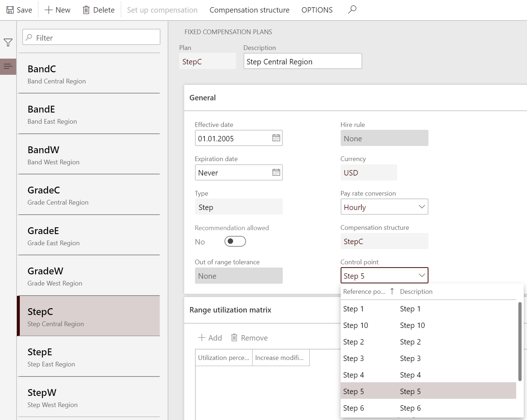This screenshot has height=420, width=527.
Task: Click the dropdown list vertical scrollbar
Action: click(520, 341)
